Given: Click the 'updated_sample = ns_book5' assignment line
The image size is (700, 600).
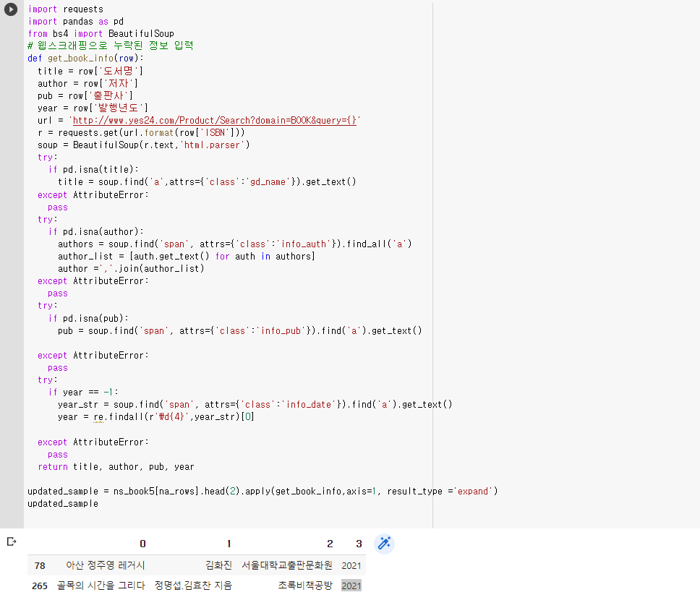Looking at the screenshot, I should (x=262, y=492).
